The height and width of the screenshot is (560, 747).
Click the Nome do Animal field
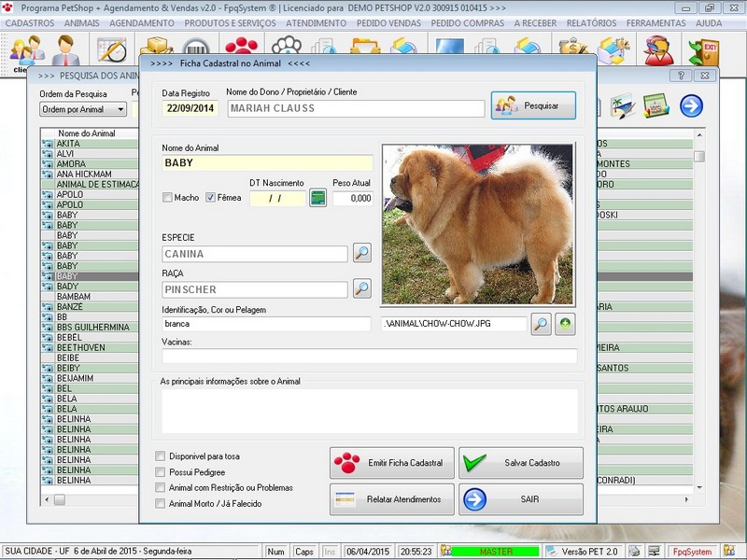click(x=267, y=162)
